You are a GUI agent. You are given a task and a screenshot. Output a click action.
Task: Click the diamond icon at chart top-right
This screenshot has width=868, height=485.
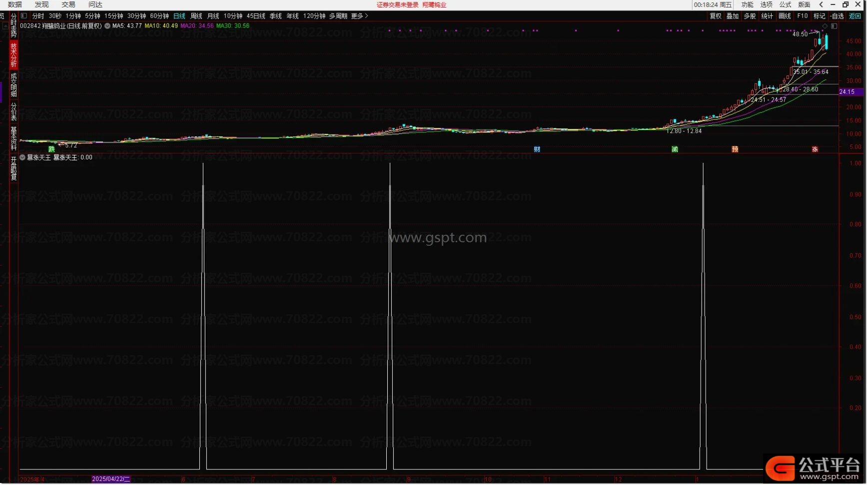tap(825, 26)
